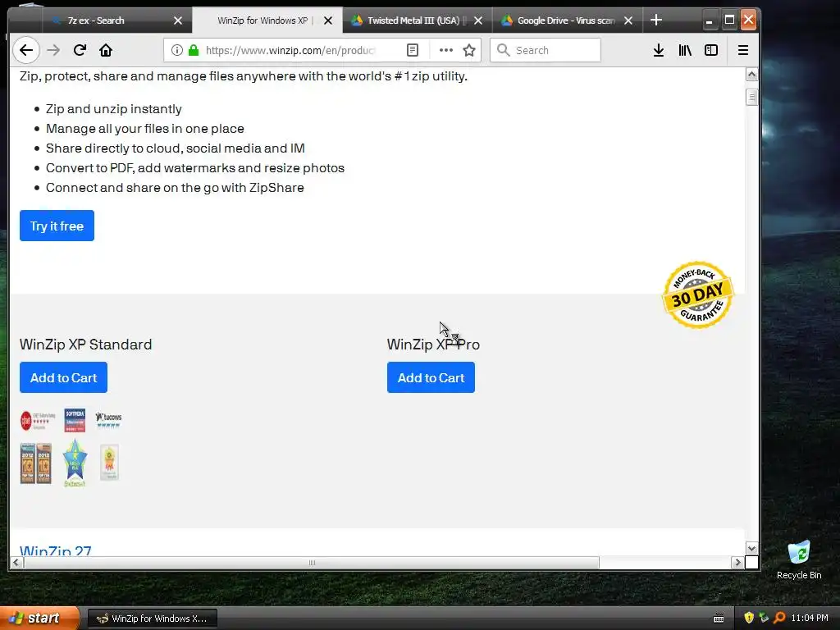The height and width of the screenshot is (630, 840).
Task: Click the yellow ribbon award badge
Action: click(x=109, y=463)
